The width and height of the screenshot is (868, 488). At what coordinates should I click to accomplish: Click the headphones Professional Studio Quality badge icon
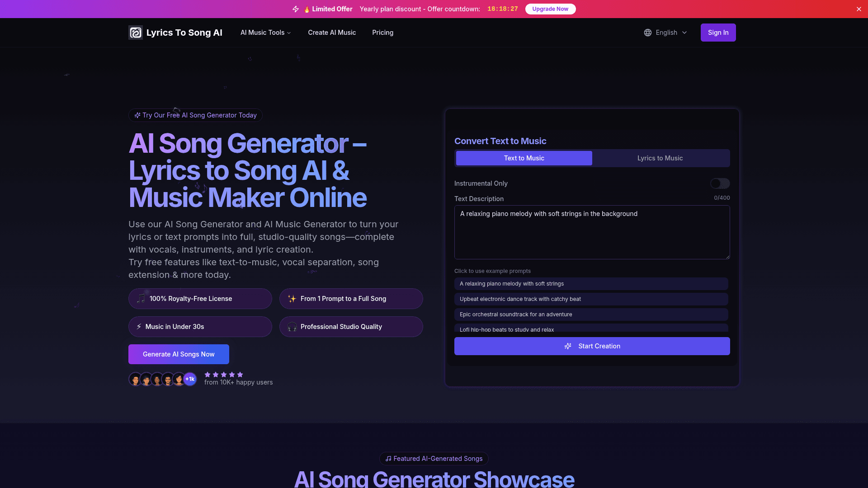[292, 327]
